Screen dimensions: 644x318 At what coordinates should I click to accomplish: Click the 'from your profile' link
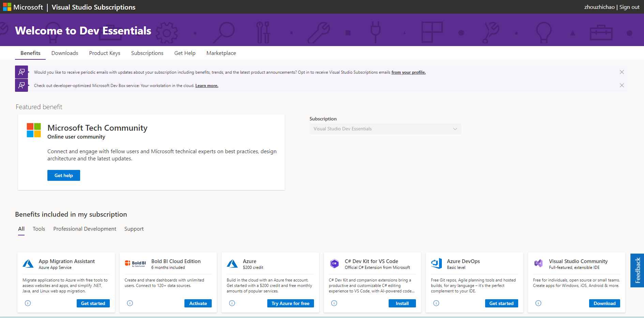coord(408,72)
